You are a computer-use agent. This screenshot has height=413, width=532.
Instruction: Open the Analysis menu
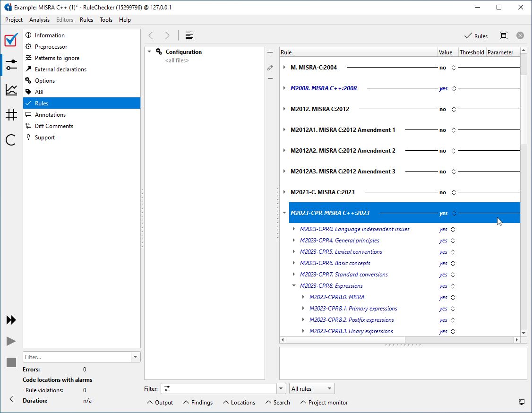click(x=39, y=20)
